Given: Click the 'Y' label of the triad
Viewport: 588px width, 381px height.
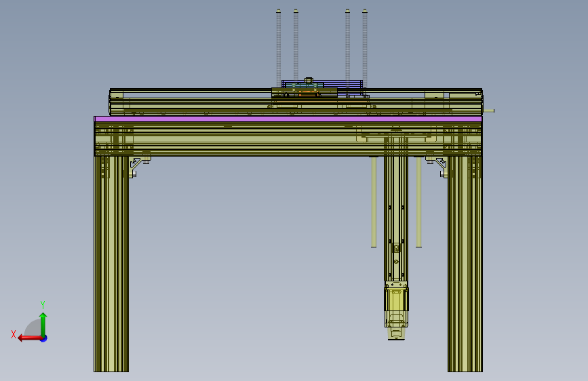Looking at the screenshot, I should tap(43, 304).
